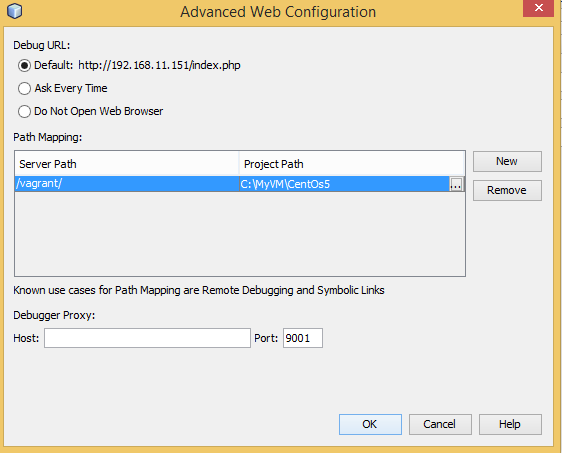562x453 pixels.
Task: Open the browse ellipsis button for project path
Action: (456, 184)
